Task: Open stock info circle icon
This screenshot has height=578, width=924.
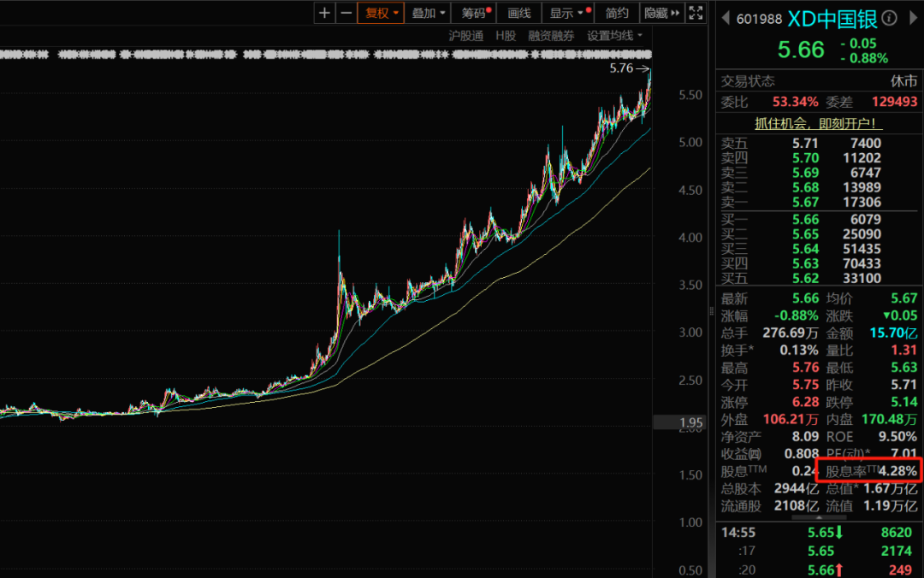Action: pos(891,17)
